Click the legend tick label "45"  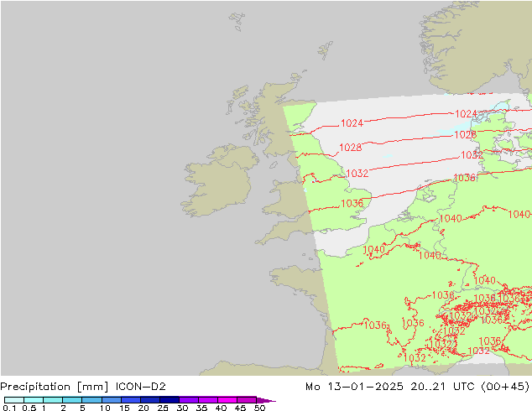point(240,408)
